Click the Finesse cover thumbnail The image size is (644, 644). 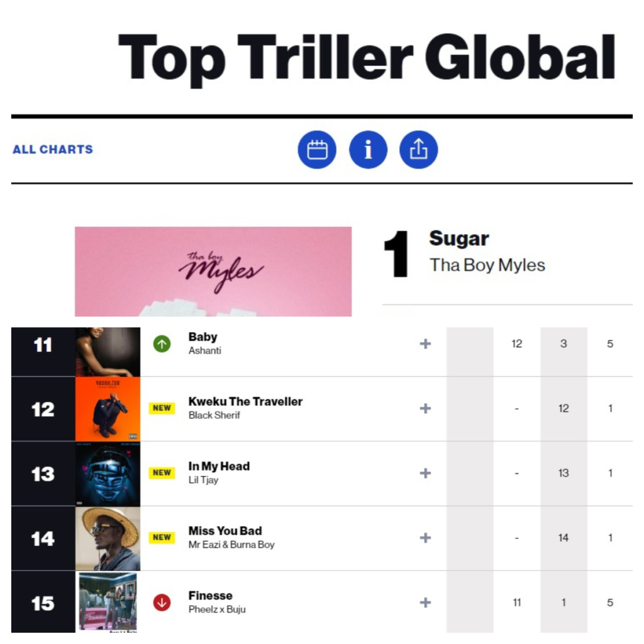[108, 602]
